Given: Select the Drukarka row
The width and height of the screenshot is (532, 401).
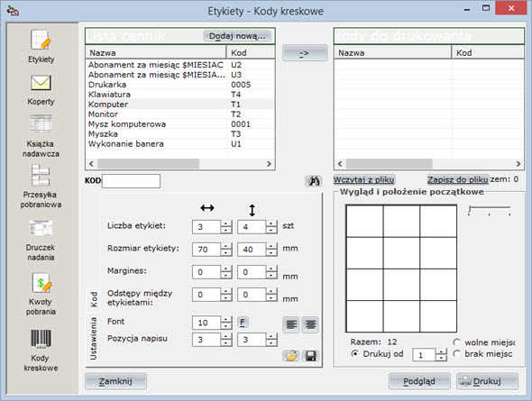Looking at the screenshot, I should [x=179, y=85].
